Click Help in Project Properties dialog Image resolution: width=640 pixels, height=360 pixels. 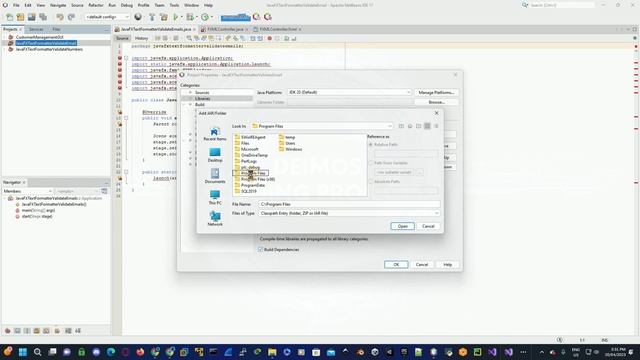[447, 264]
